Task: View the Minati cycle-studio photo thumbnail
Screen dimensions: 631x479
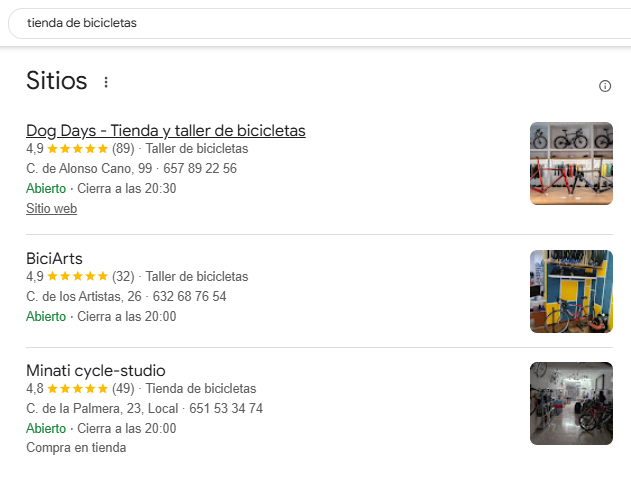Action: tap(571, 403)
